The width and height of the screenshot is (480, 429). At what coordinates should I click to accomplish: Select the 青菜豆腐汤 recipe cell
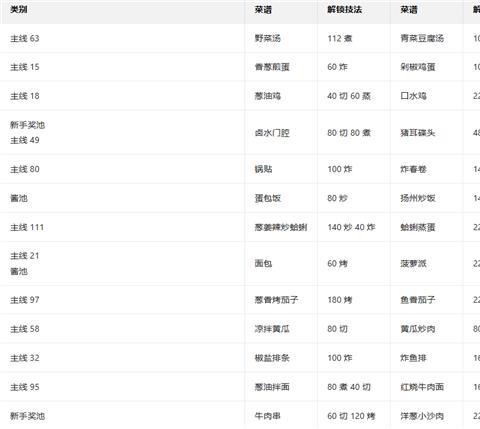point(427,38)
